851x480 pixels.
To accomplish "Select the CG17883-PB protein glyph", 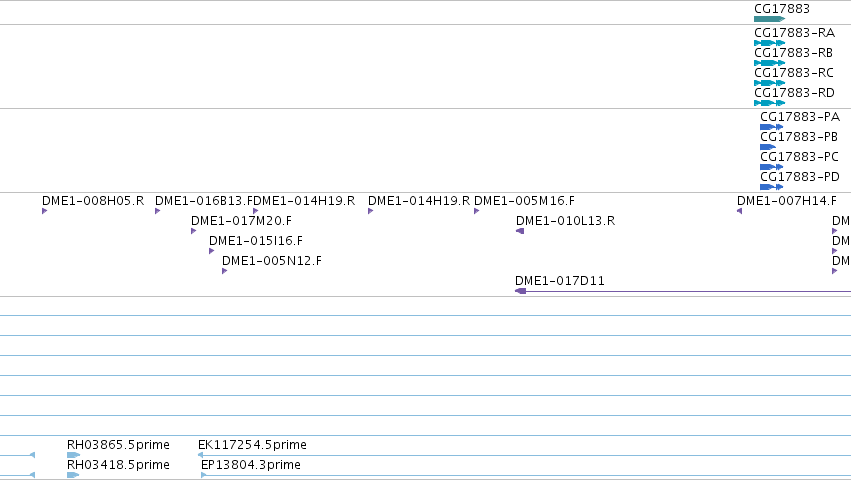I will click(767, 147).
